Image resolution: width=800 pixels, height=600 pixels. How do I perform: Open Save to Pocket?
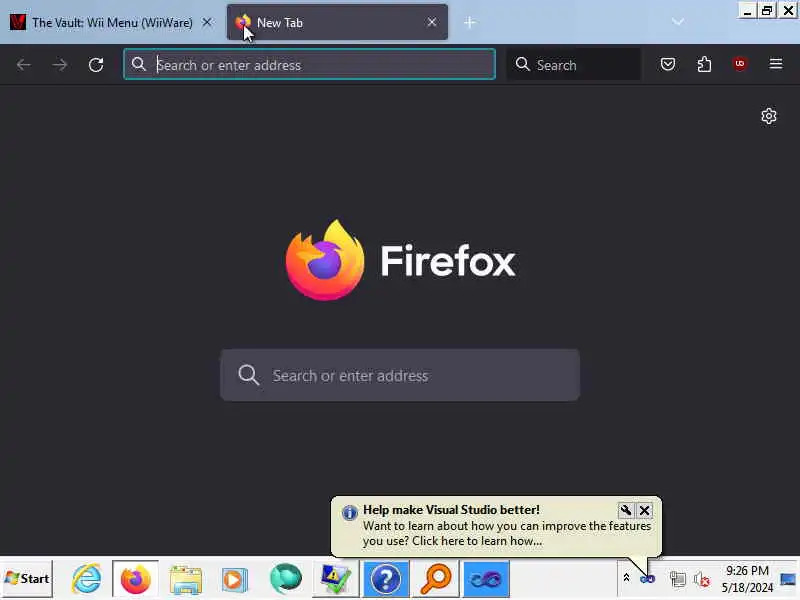668,64
